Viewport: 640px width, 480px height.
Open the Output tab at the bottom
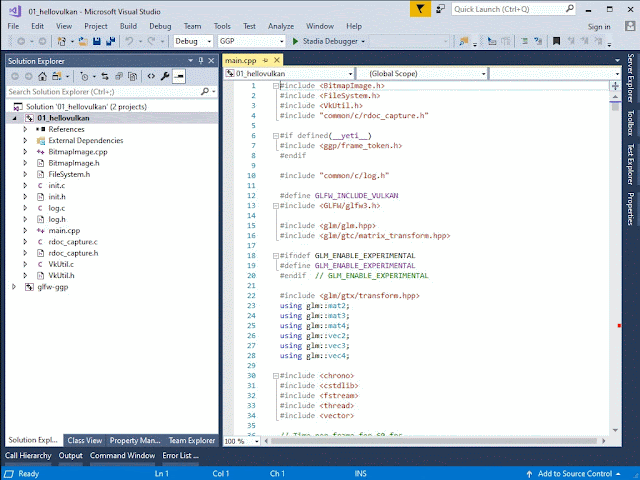pyautogui.click(x=70, y=456)
